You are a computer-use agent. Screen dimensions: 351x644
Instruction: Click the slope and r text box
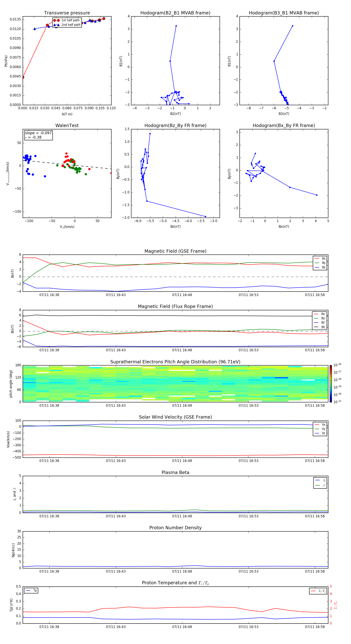pyautogui.click(x=38, y=135)
